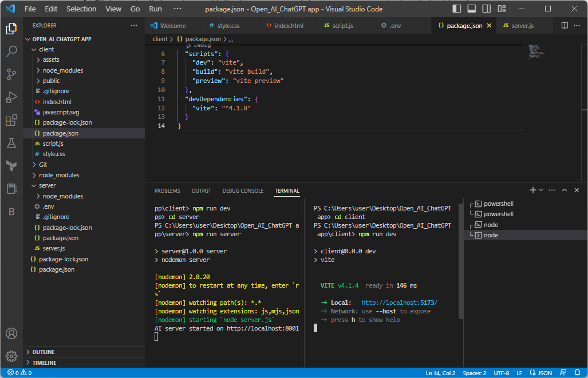Toggle the panel layout icon in title bar
This screenshot has height=378, width=588.
tap(471, 9)
